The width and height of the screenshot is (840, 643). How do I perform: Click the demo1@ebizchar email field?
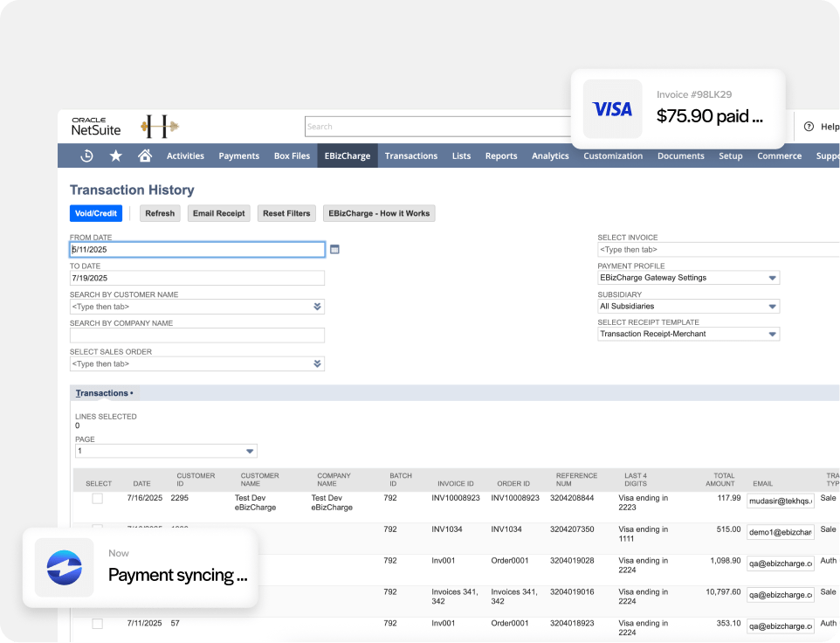coord(781,532)
